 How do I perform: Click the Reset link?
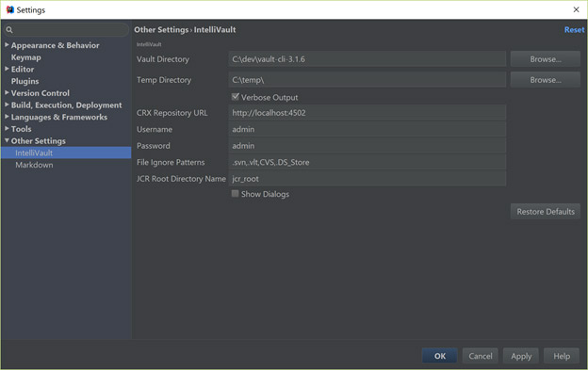(x=574, y=29)
